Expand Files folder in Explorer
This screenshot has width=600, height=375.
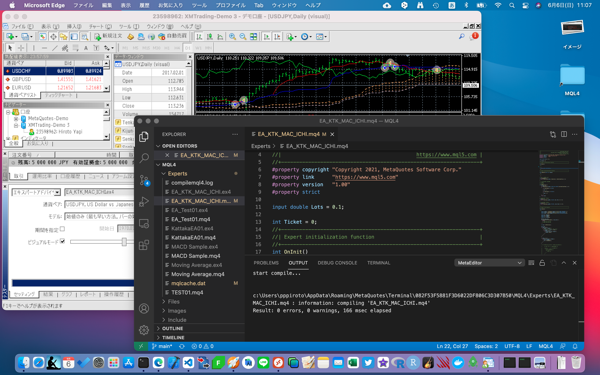(173, 302)
